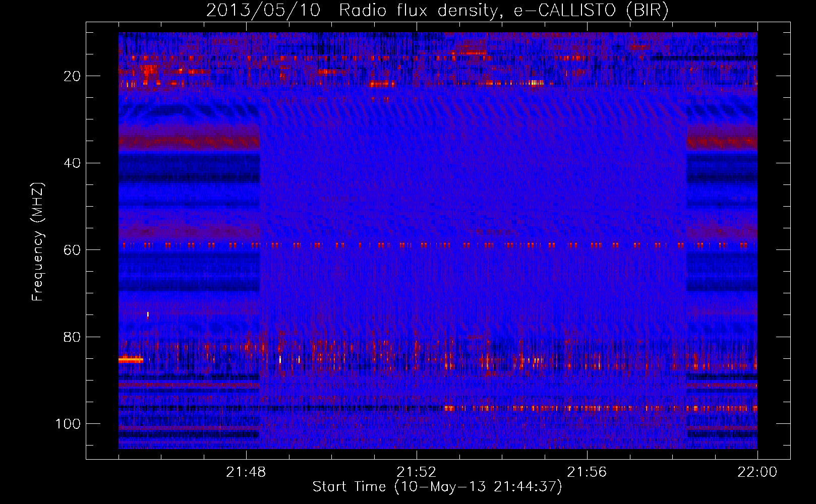Click the 22:00 time tick label

[x=756, y=472]
